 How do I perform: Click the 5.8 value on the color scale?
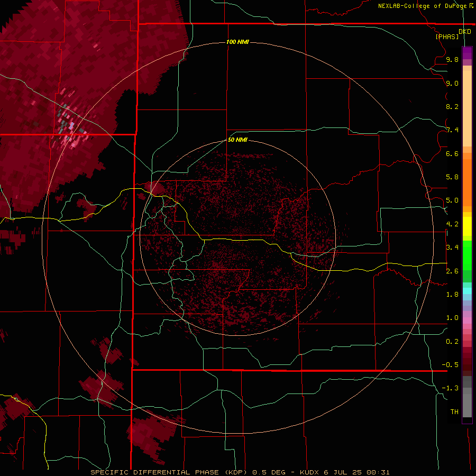point(452,177)
